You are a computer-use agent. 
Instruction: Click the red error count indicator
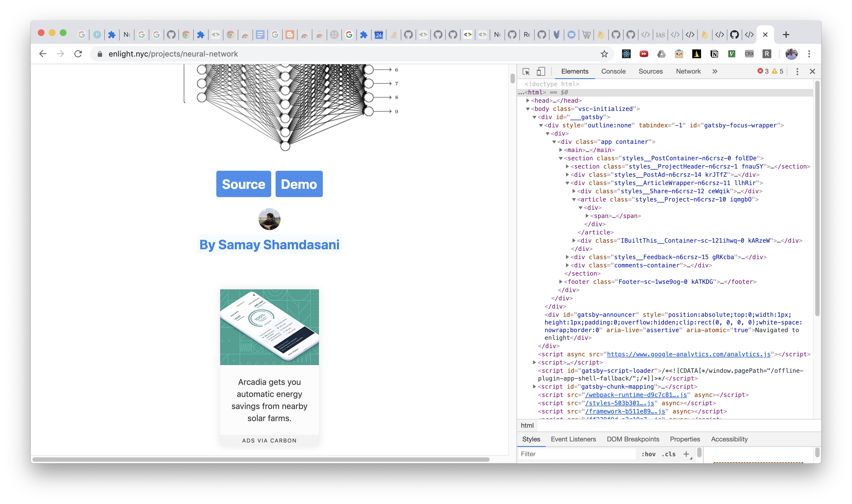(x=763, y=71)
